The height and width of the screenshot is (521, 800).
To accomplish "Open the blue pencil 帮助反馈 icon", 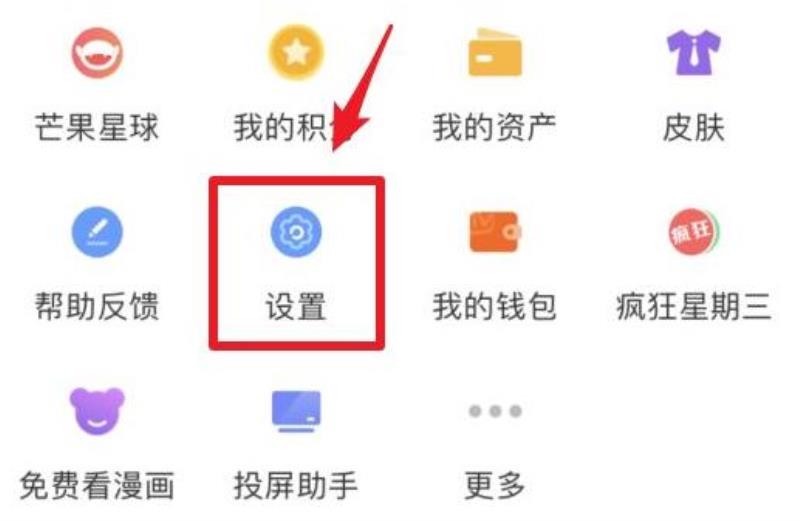I will tap(97, 232).
